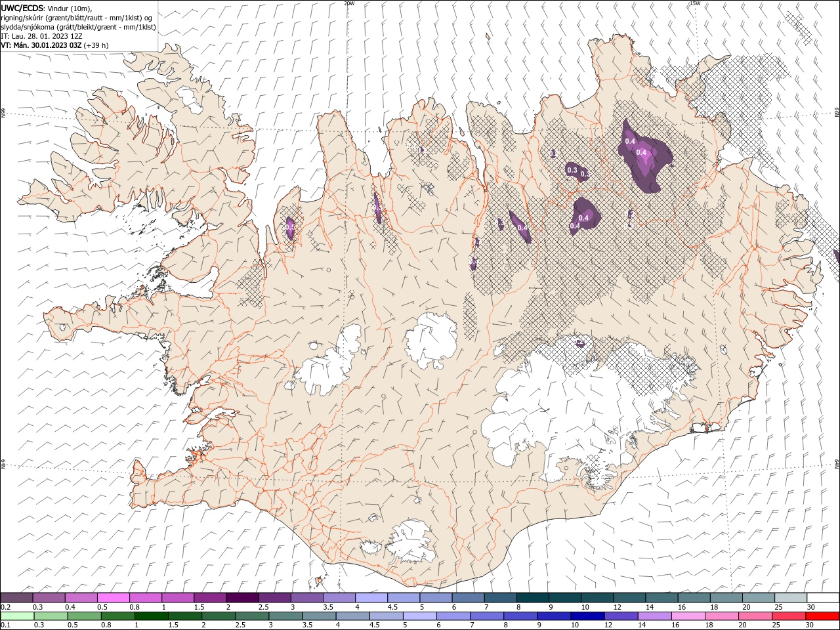Pick the bright red swatch ending the lower legend

(x=823, y=616)
